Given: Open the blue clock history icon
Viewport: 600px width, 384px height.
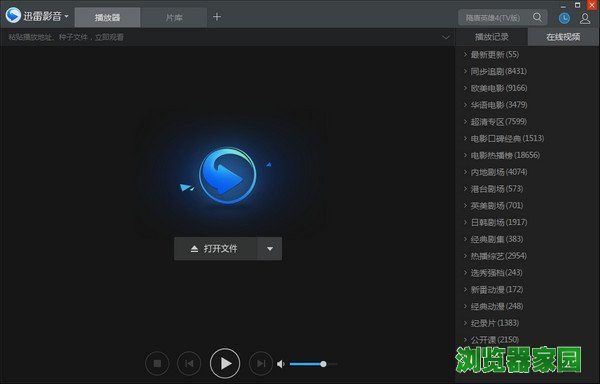Looking at the screenshot, I should coord(564,18).
